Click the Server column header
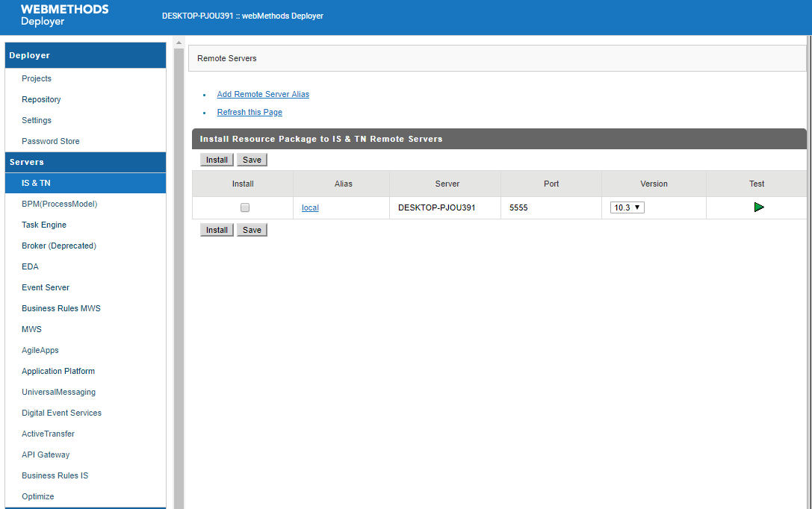 tap(447, 184)
